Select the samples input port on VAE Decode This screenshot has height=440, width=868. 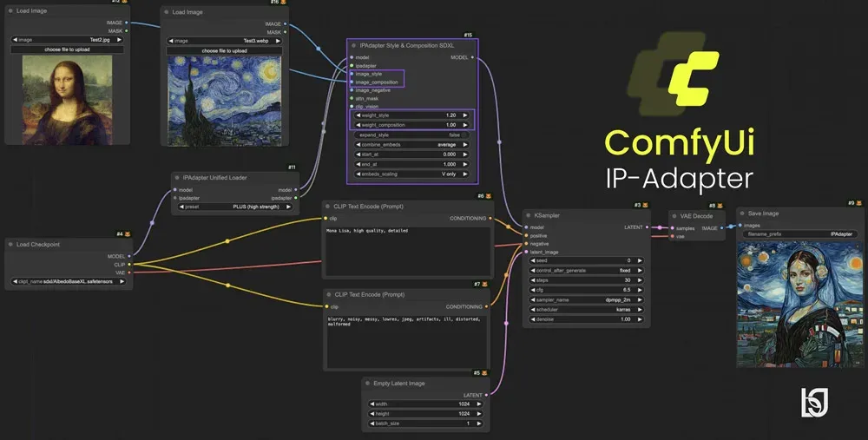tap(673, 228)
